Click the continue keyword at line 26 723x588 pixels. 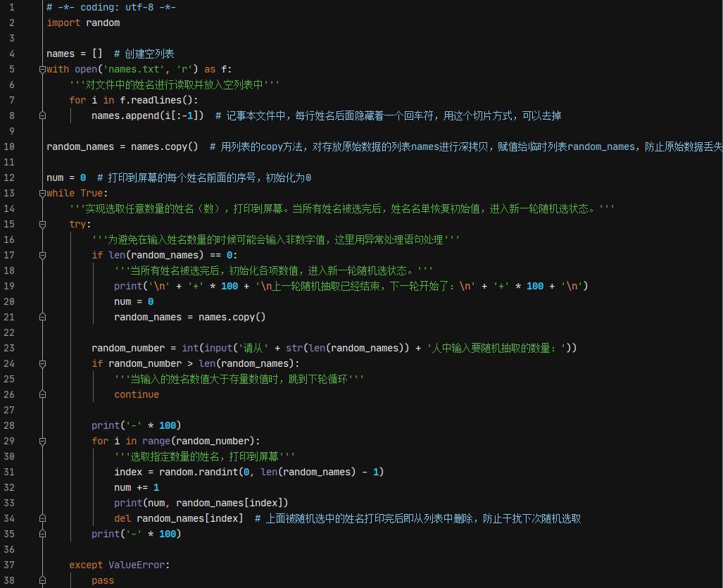point(137,394)
